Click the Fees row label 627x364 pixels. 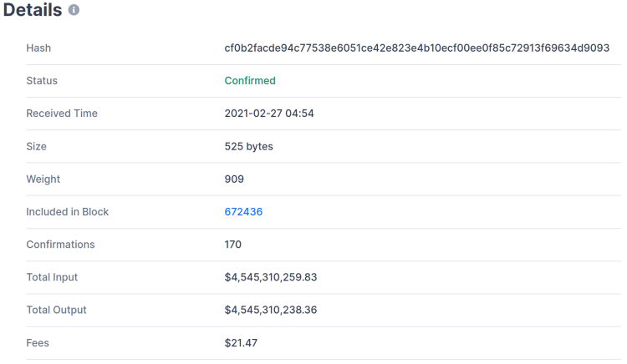[38, 342]
